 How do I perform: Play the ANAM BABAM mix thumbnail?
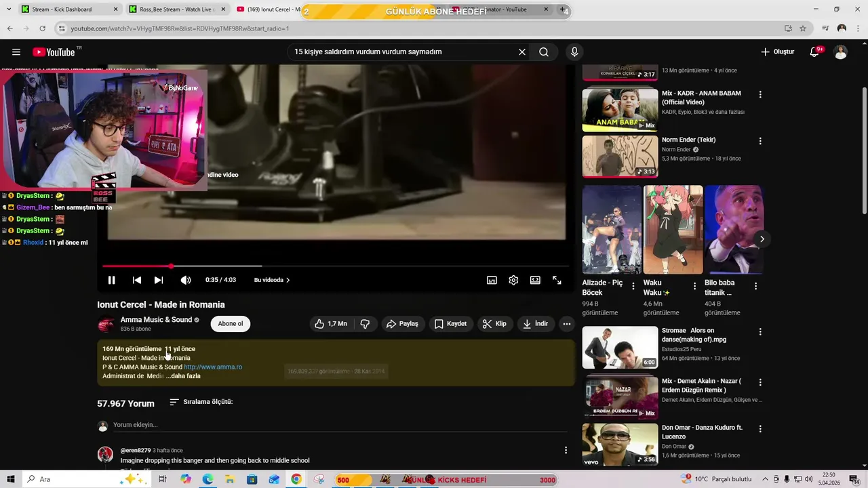pyautogui.click(x=620, y=110)
